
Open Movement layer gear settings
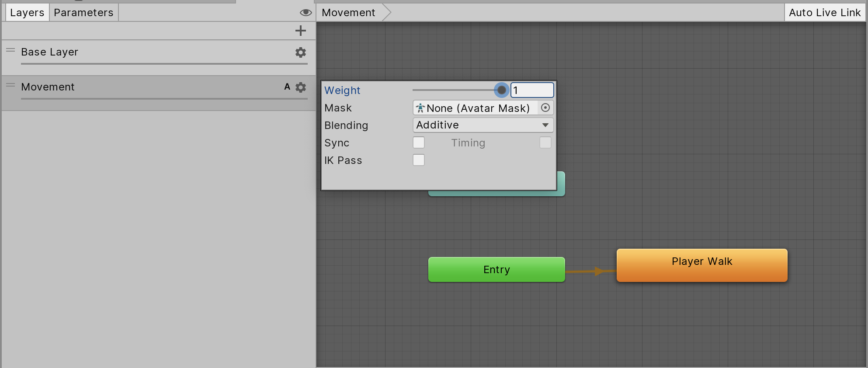pos(300,87)
